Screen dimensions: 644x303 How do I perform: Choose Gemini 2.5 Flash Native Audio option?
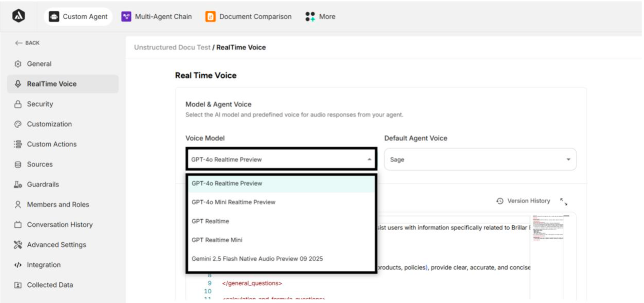tap(281, 258)
